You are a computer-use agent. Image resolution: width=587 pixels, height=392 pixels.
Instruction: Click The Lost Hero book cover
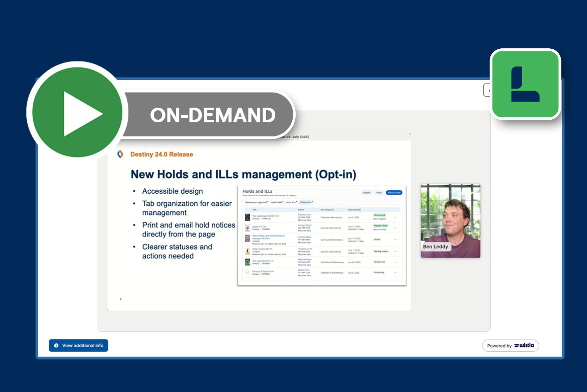(x=247, y=262)
